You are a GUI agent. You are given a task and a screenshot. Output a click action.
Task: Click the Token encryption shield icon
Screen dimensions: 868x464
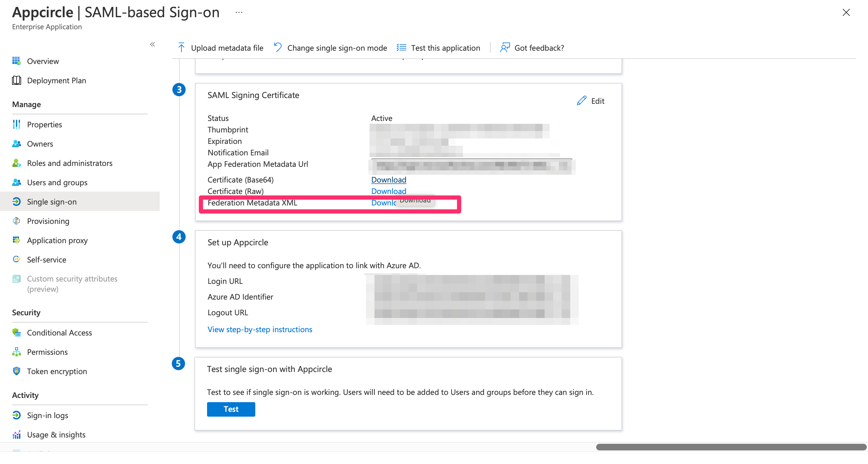(x=17, y=371)
